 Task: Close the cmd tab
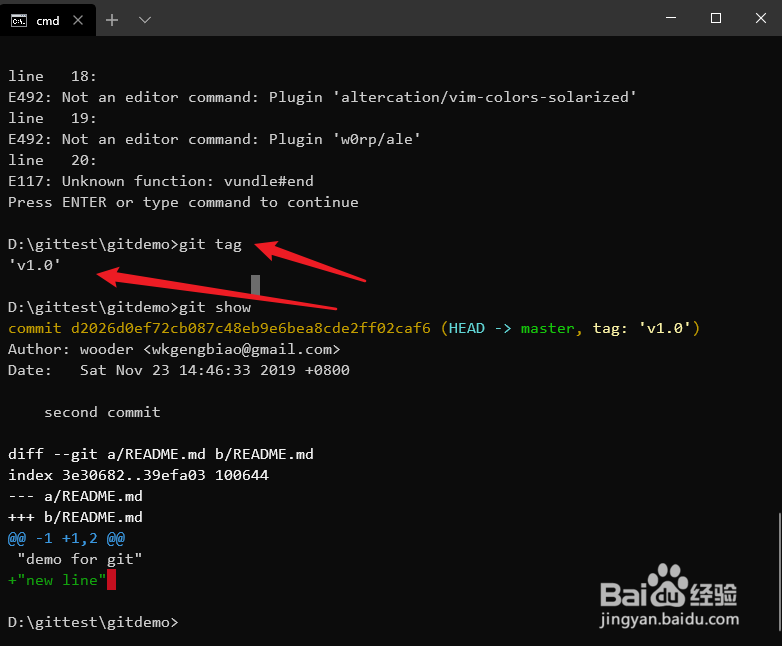tap(78, 20)
